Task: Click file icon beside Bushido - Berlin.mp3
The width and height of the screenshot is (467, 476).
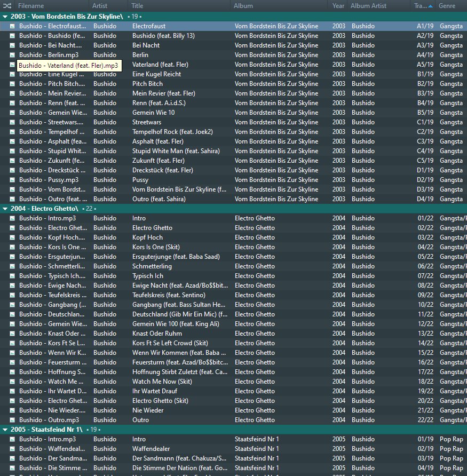Action: click(12, 55)
